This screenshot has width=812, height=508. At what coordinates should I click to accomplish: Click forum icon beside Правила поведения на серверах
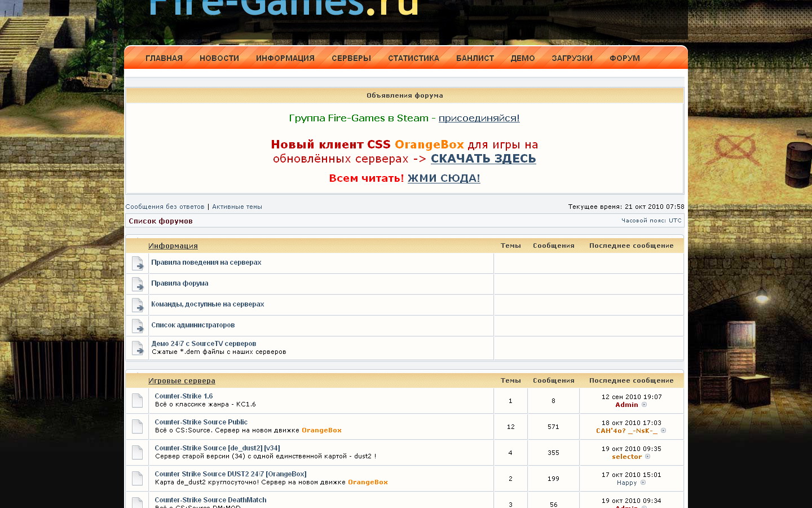[x=138, y=263]
